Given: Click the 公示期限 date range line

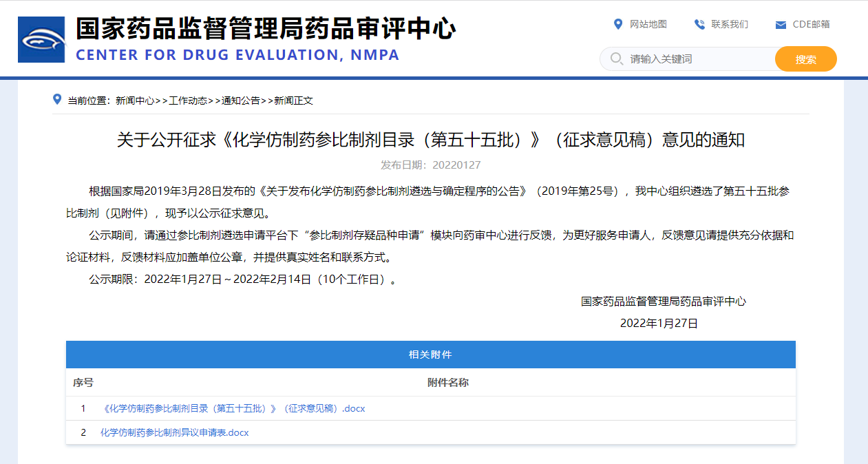Looking at the screenshot, I should pyautogui.click(x=242, y=280).
